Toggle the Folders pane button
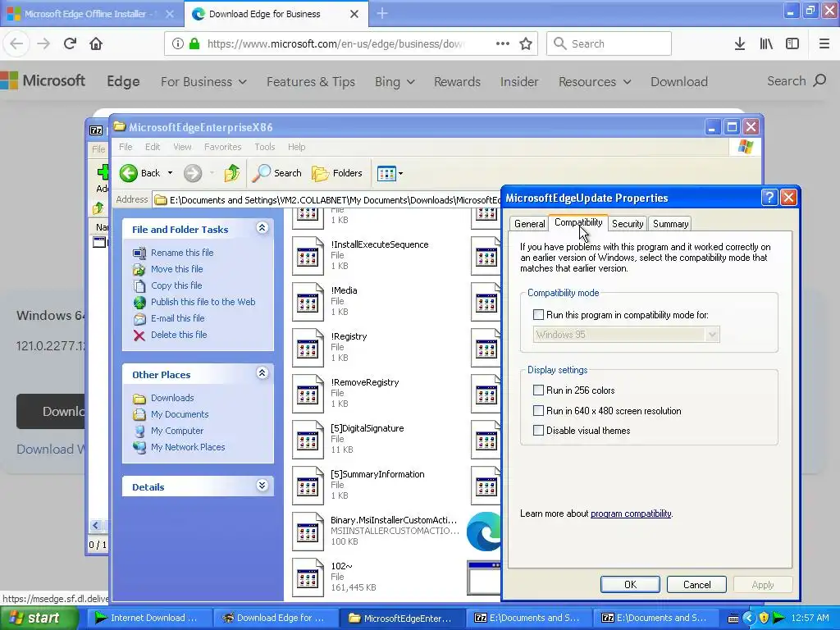 (337, 173)
